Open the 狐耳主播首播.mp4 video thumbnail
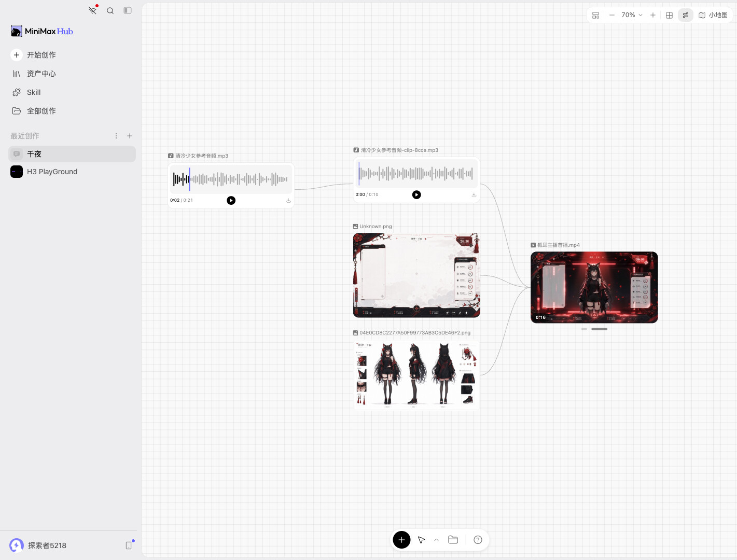 click(x=594, y=287)
